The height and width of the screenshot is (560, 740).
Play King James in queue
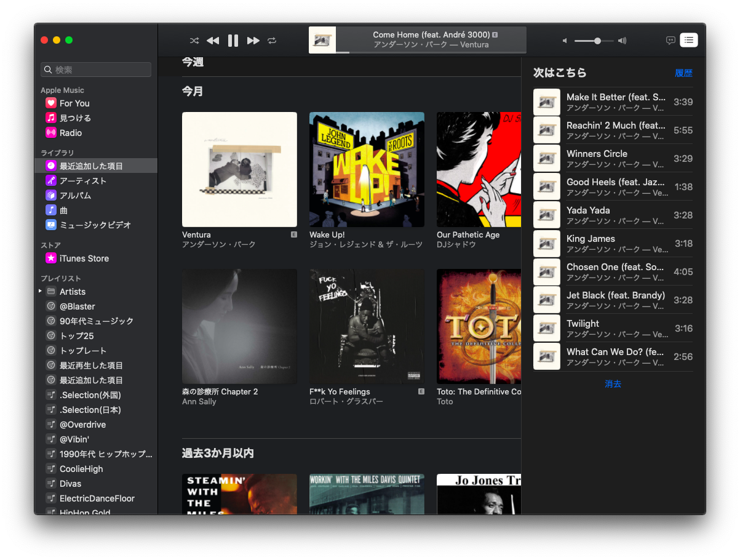613,244
